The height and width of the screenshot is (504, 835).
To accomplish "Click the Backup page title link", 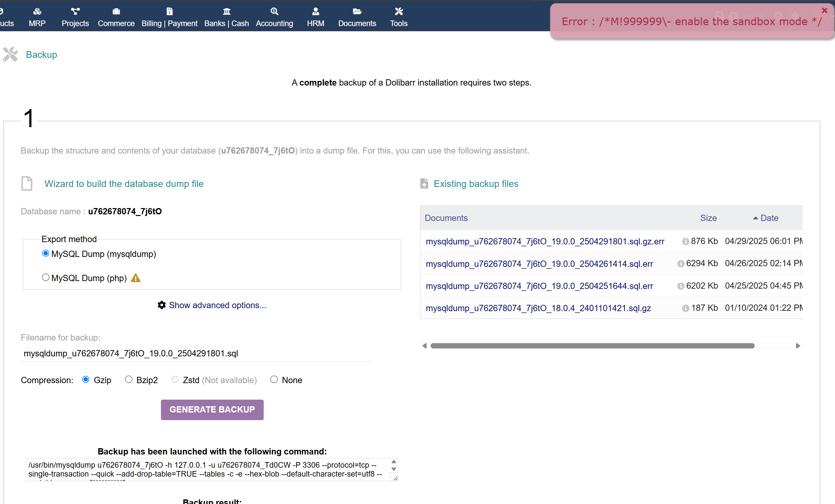I will pyautogui.click(x=41, y=55).
